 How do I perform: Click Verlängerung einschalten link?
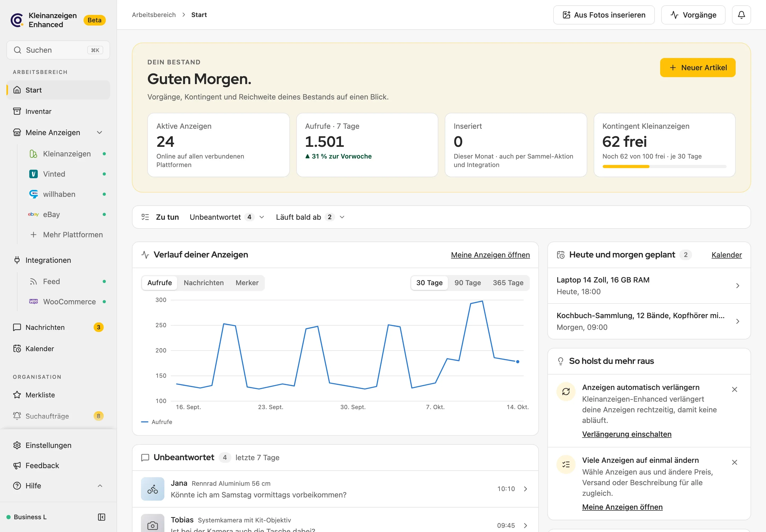[626, 434]
